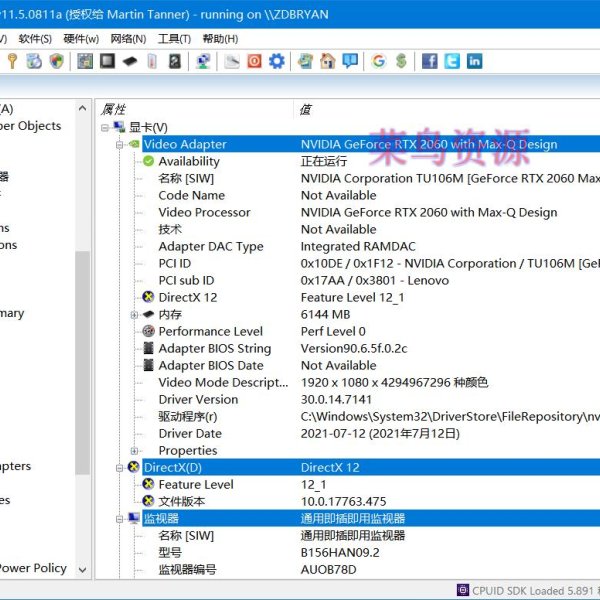Open the blue gear options icon

[x=277, y=61]
